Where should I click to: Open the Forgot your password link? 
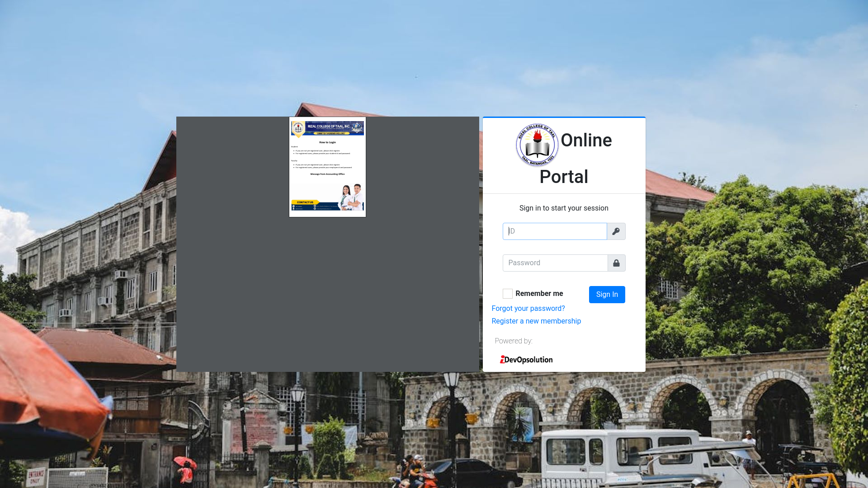coord(528,309)
